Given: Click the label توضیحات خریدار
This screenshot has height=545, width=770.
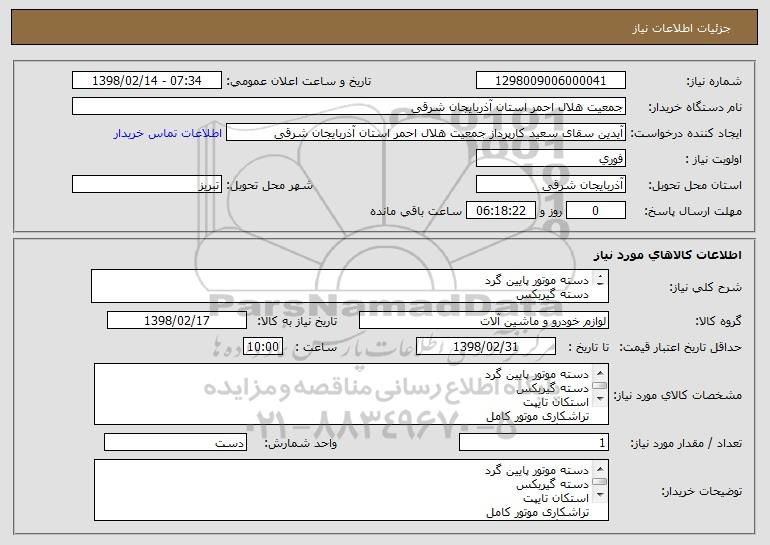Looking at the screenshot, I should [x=702, y=491].
